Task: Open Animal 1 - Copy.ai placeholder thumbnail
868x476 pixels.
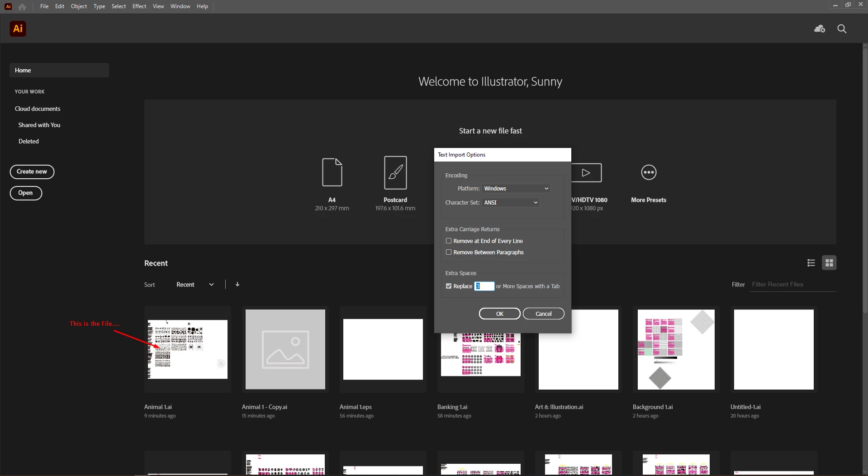Action: tap(285, 349)
